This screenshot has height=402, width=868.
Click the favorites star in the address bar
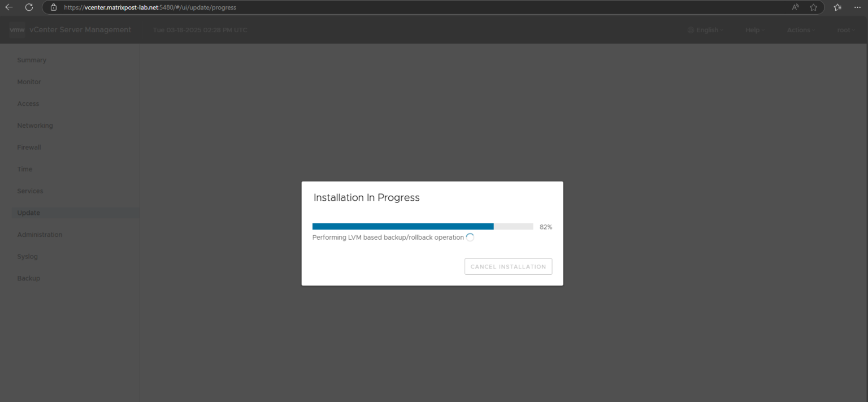coord(814,7)
